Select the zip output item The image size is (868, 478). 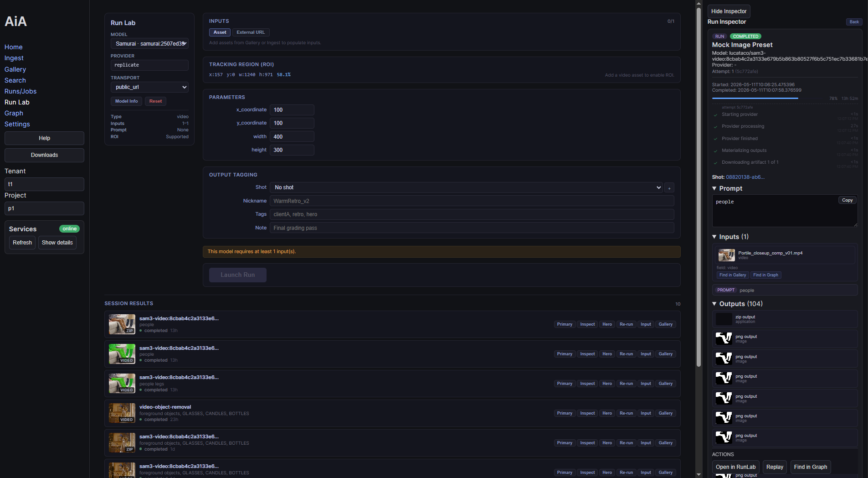785,319
